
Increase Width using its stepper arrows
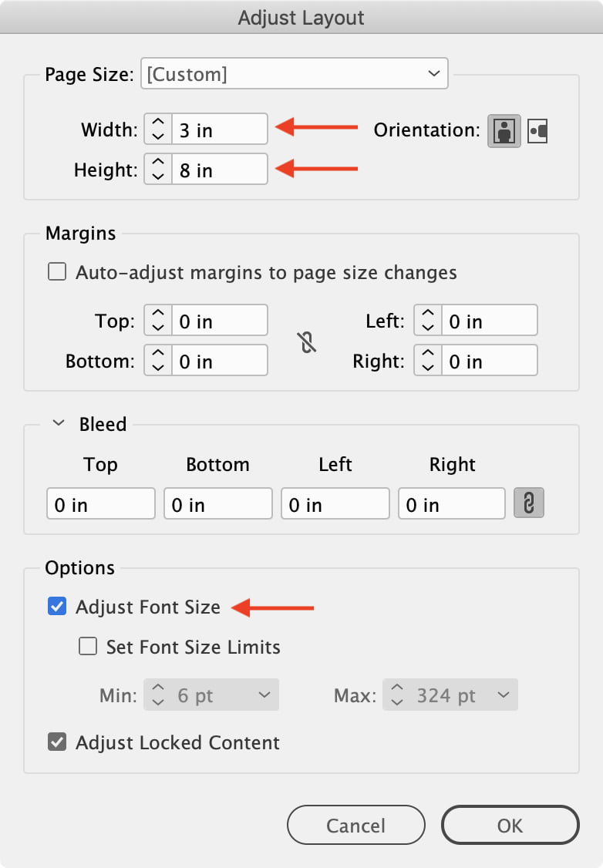tap(157, 123)
